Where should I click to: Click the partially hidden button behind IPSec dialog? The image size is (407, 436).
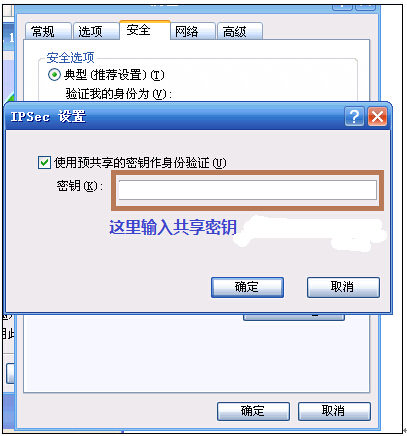tap(294, 317)
